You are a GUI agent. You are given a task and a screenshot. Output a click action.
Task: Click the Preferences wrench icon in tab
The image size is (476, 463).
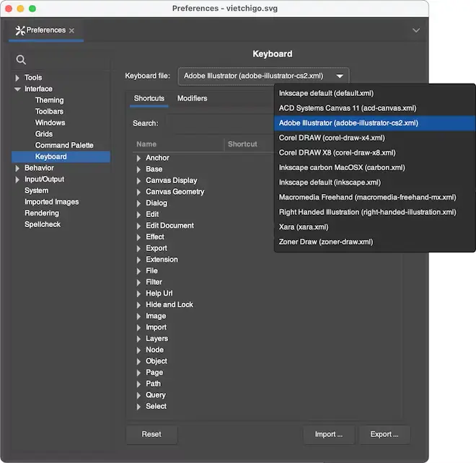click(x=19, y=31)
